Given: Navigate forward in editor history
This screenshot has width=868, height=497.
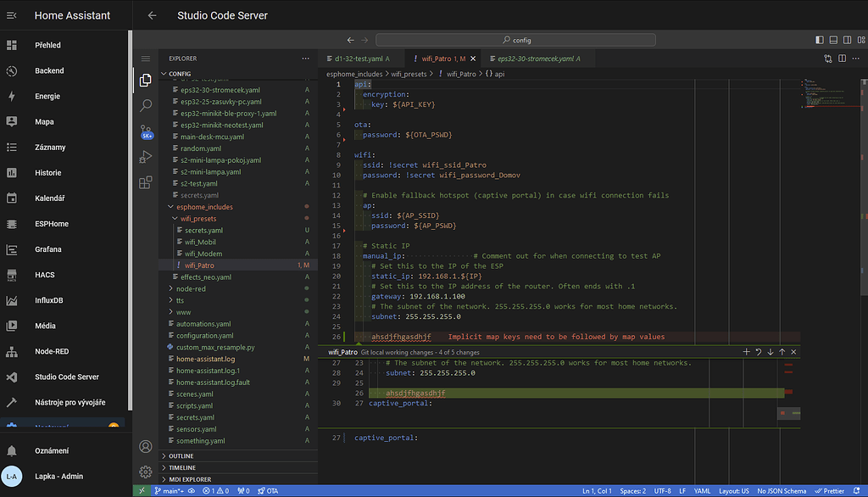Looking at the screenshot, I should (364, 40).
